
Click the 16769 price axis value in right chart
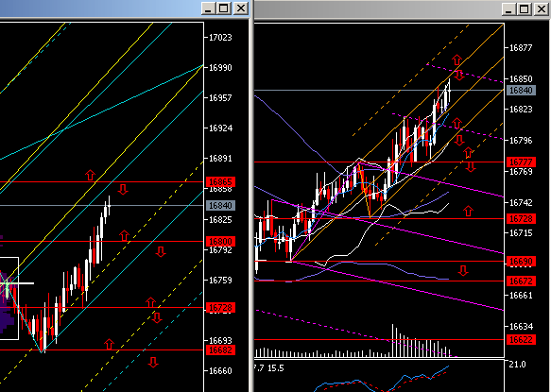click(x=521, y=172)
